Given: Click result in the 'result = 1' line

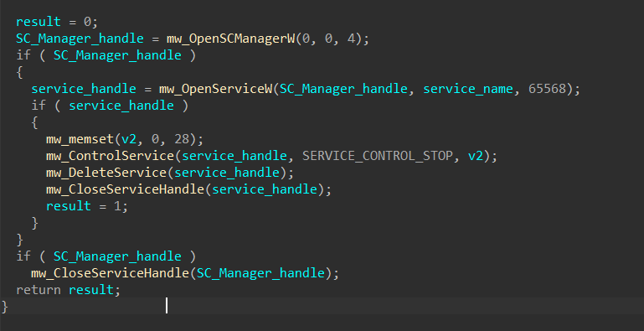Looking at the screenshot, I should tap(68, 206).
